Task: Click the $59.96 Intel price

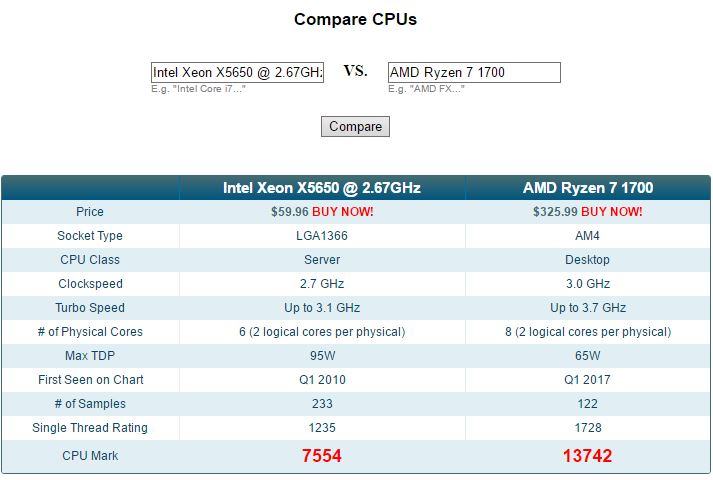Action: click(289, 212)
